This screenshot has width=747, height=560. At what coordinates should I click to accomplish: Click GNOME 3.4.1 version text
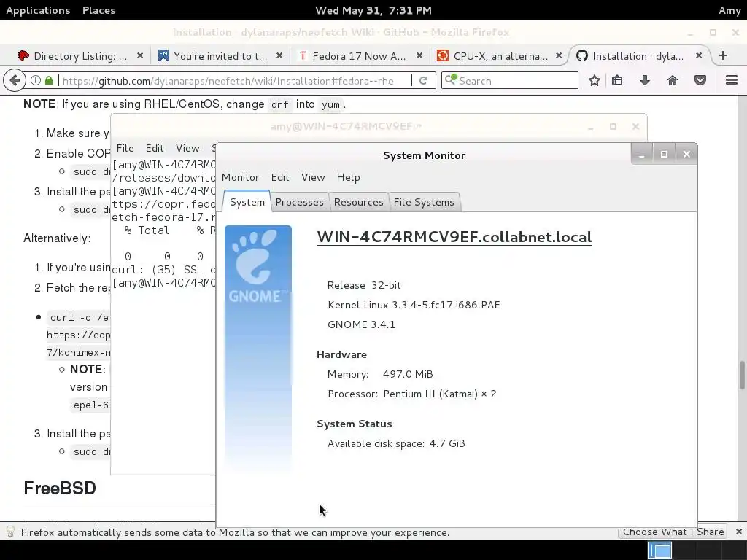tap(361, 324)
